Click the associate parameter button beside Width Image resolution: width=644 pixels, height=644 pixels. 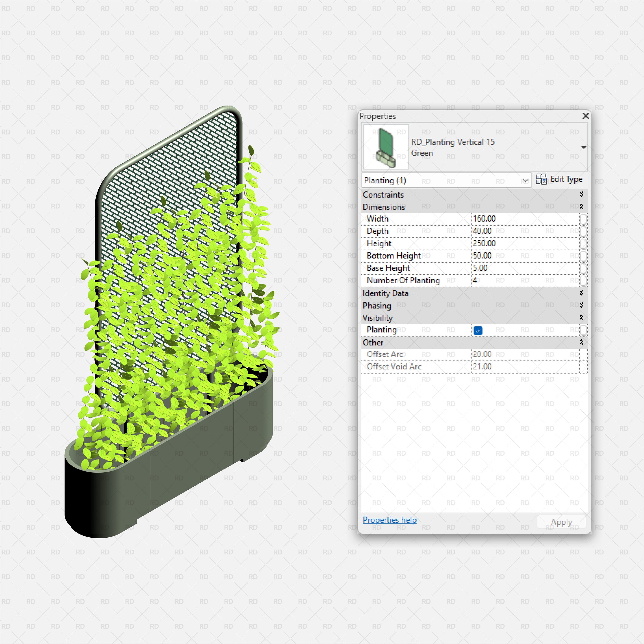click(x=583, y=219)
